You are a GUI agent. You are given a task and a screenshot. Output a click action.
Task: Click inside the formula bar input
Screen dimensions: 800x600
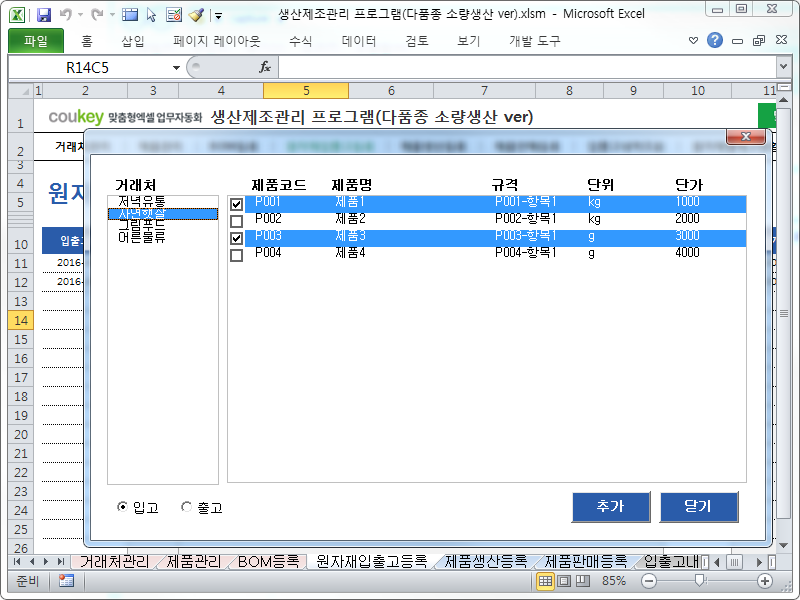coord(527,67)
